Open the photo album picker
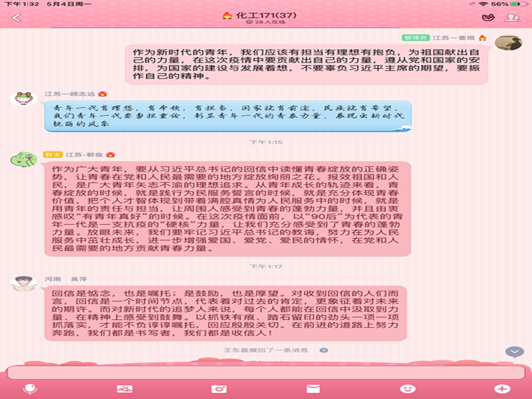This screenshot has height=399, width=532. [x=124, y=389]
